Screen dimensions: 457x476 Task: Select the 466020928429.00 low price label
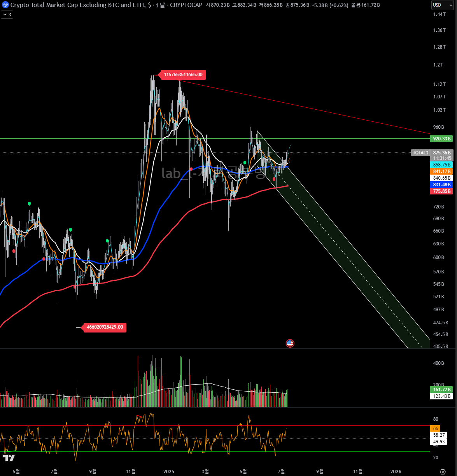[x=105, y=327]
